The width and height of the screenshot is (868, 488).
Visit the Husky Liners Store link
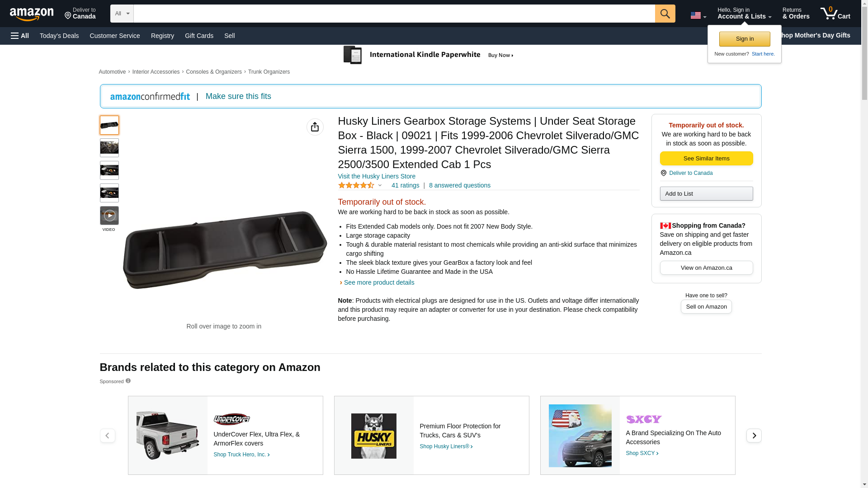(377, 176)
